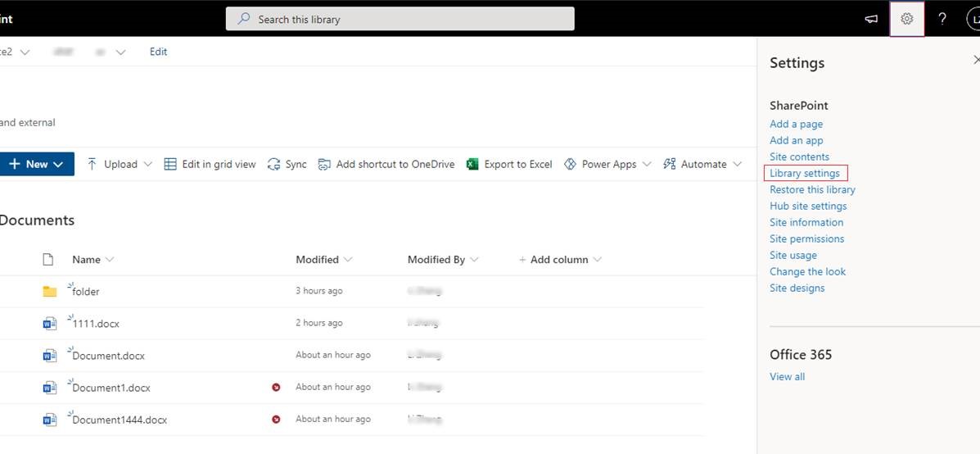
Task: Open Library settings link
Action: point(805,173)
